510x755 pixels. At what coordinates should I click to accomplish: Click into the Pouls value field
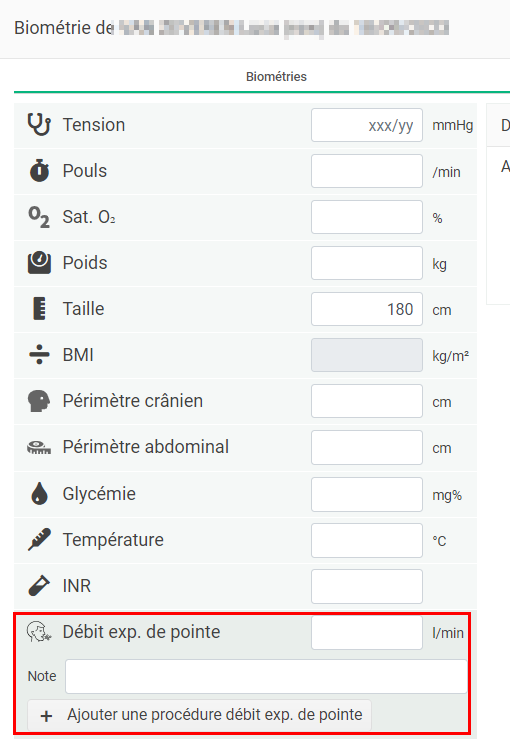pos(367,171)
